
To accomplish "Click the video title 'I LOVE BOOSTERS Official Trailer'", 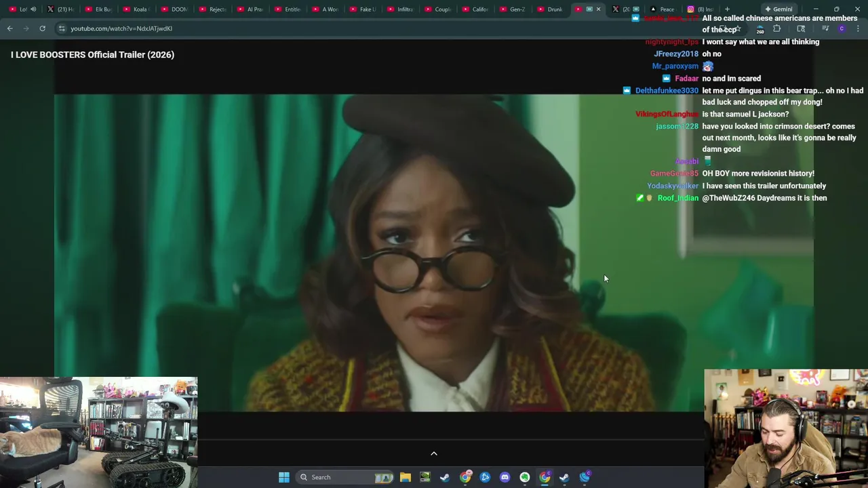I will 92,55.
